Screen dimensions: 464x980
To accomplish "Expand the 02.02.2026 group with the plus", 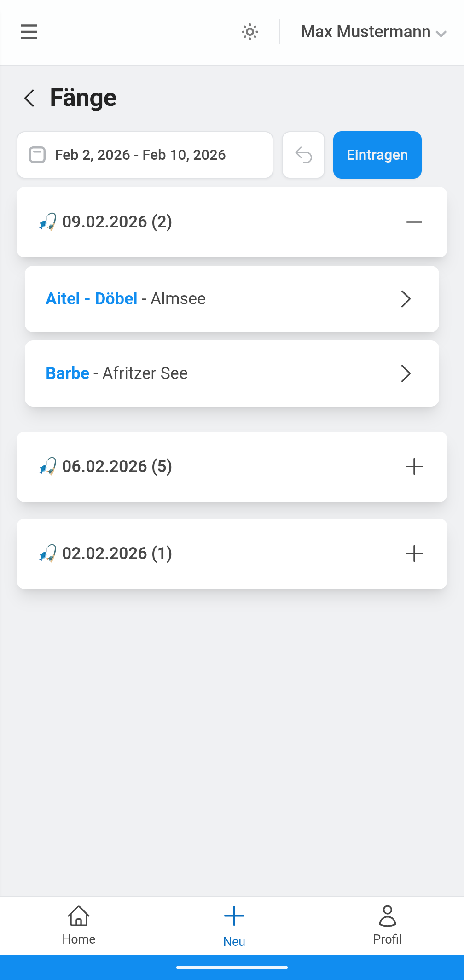I will click(414, 554).
